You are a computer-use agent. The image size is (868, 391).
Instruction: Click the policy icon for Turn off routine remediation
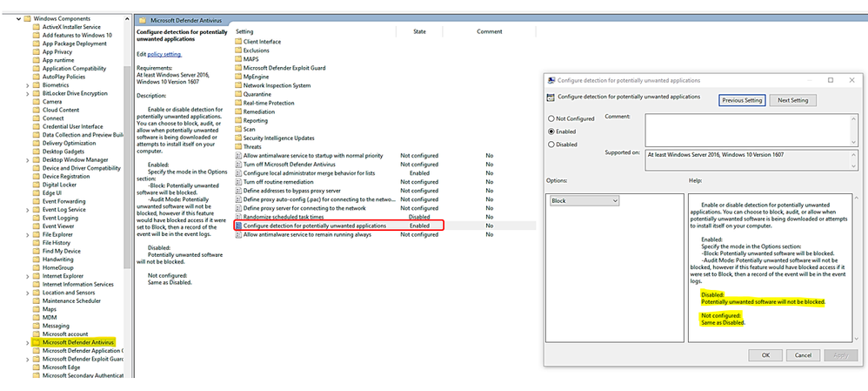click(238, 182)
